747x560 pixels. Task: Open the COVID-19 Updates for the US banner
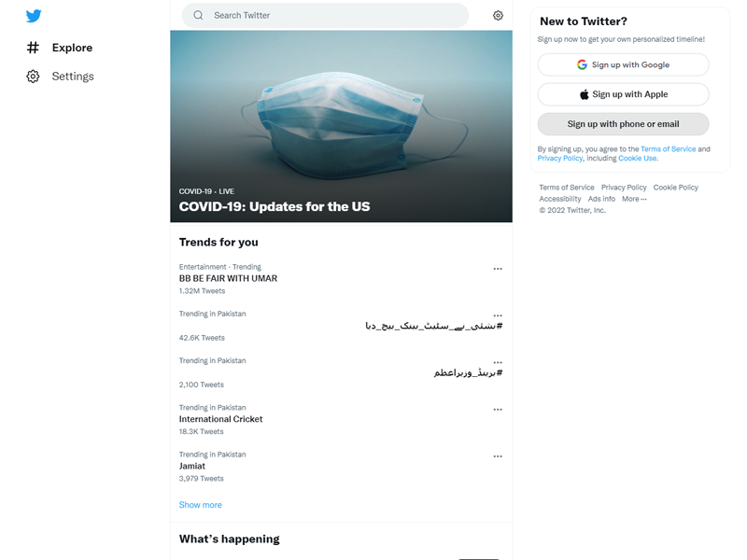click(341, 126)
